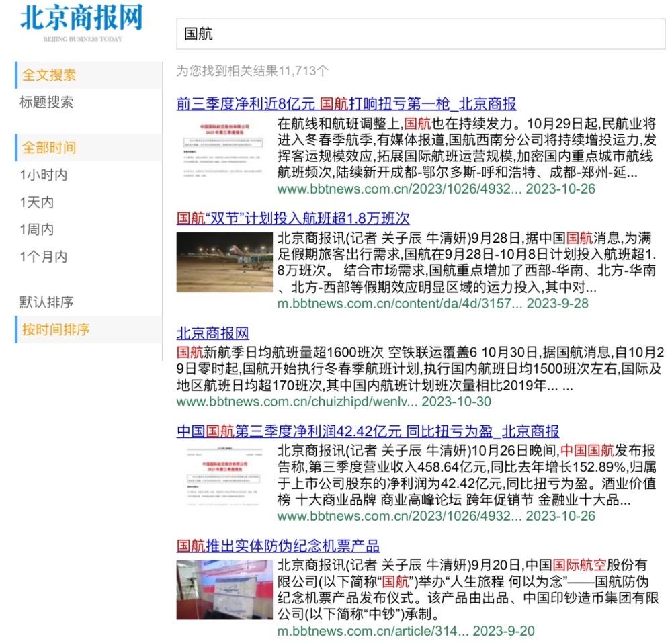Filter results to 1小时内
Image resolution: width=672 pixels, height=643 pixels.
(x=43, y=175)
